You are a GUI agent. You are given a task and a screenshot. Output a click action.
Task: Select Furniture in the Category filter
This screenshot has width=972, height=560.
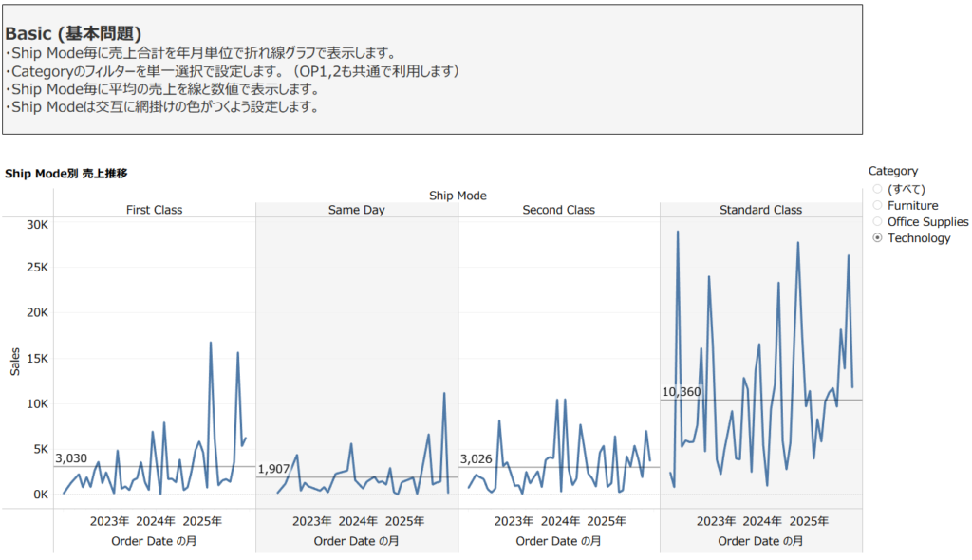tap(877, 205)
